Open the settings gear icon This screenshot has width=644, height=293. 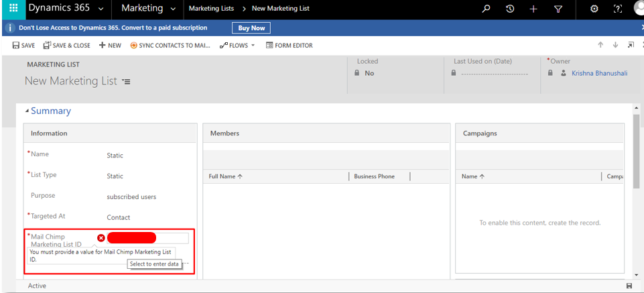tap(594, 9)
